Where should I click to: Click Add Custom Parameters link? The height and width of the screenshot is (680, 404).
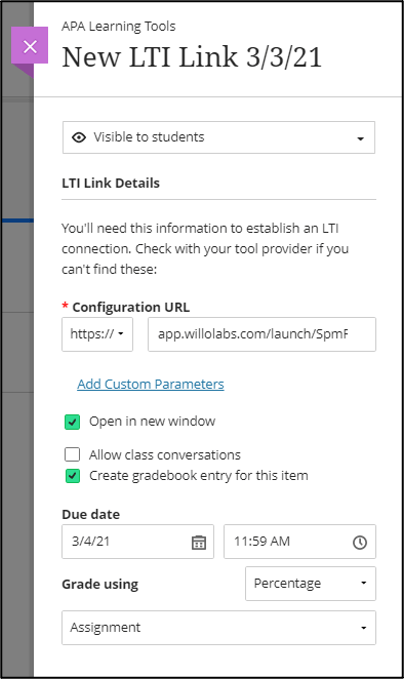(x=150, y=384)
